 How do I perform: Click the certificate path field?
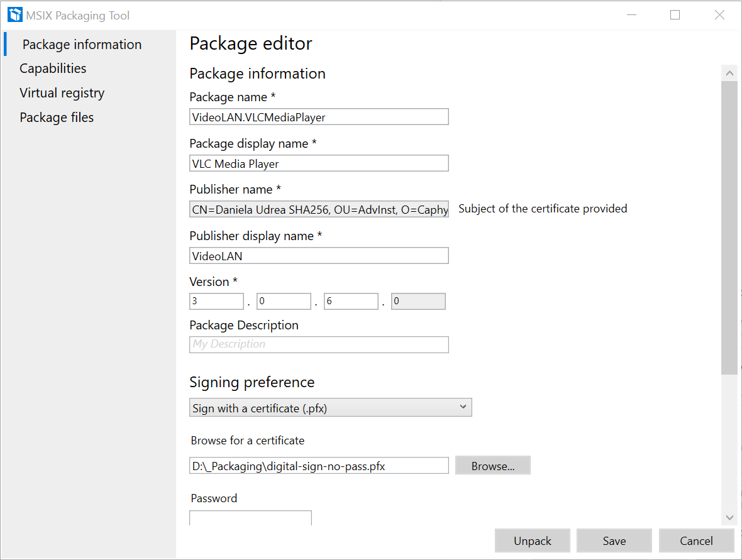(319, 465)
